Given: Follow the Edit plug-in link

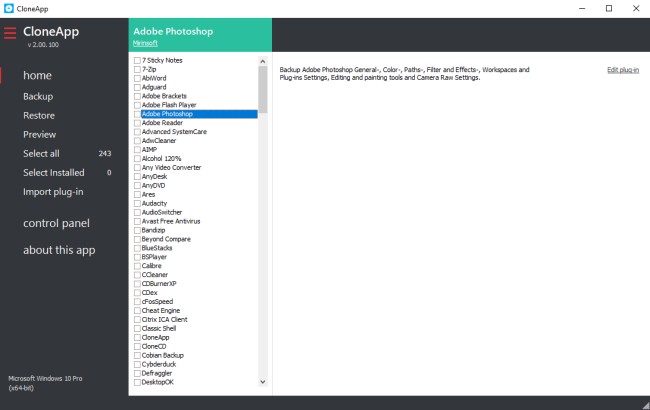Looking at the screenshot, I should pyautogui.click(x=623, y=70).
